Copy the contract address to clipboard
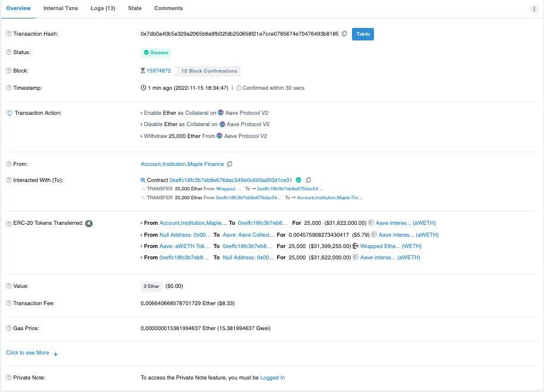 [308, 180]
